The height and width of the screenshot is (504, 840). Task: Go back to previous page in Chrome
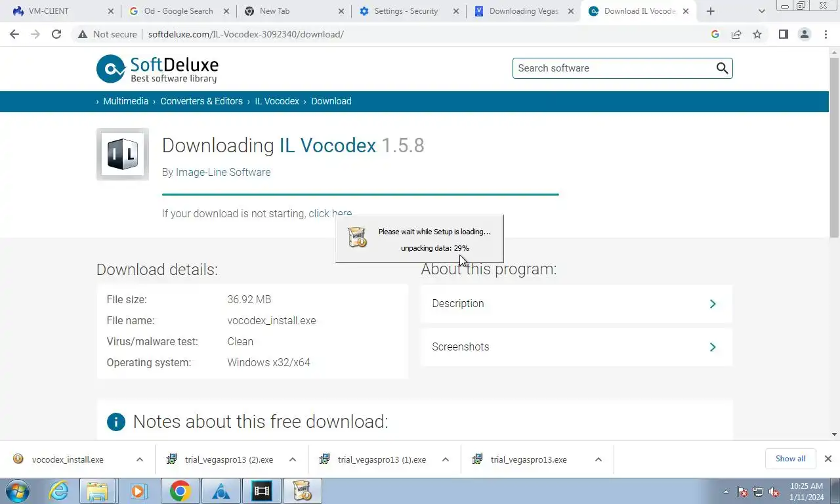(x=14, y=34)
